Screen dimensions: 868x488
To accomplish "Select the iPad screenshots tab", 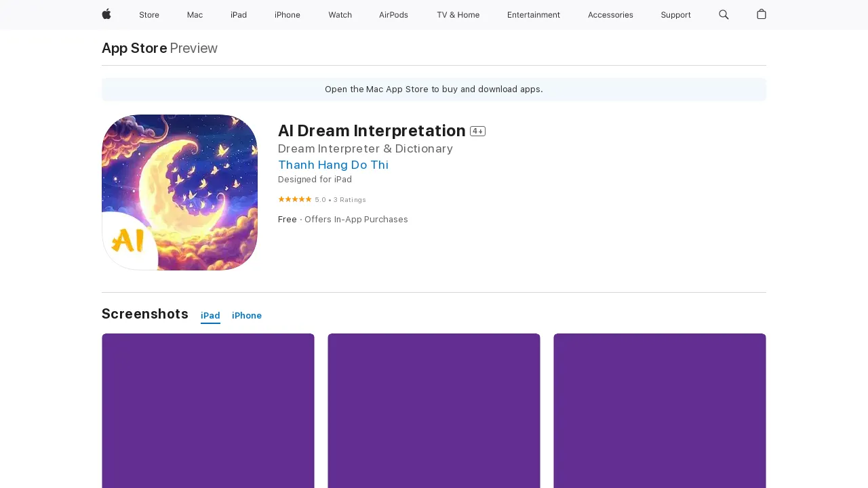I will [210, 315].
